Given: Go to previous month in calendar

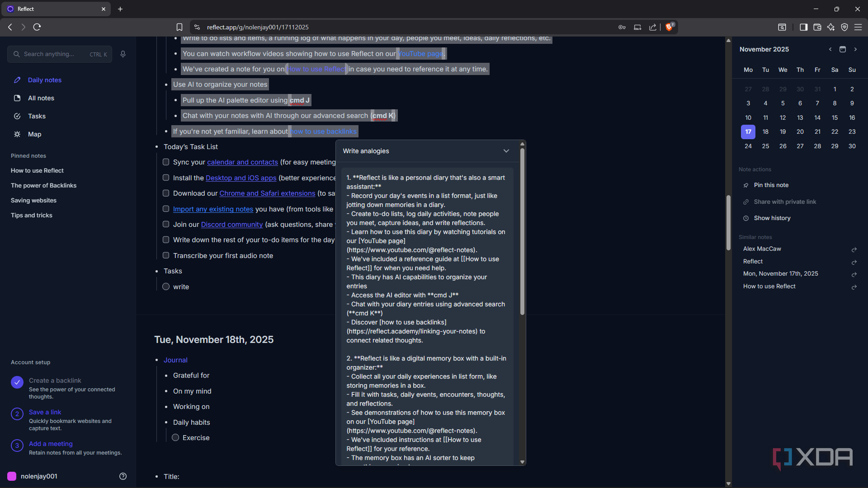Looking at the screenshot, I should 830,49.
